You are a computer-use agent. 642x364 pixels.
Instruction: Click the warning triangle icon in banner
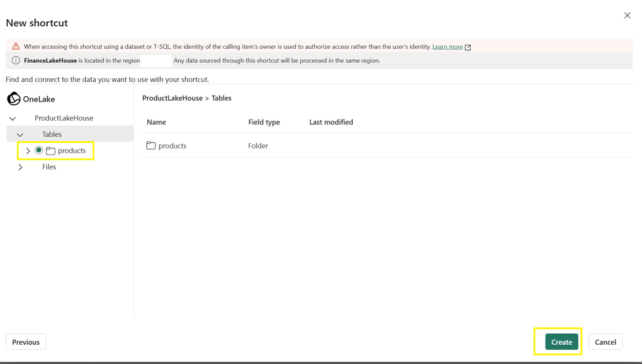tap(15, 46)
